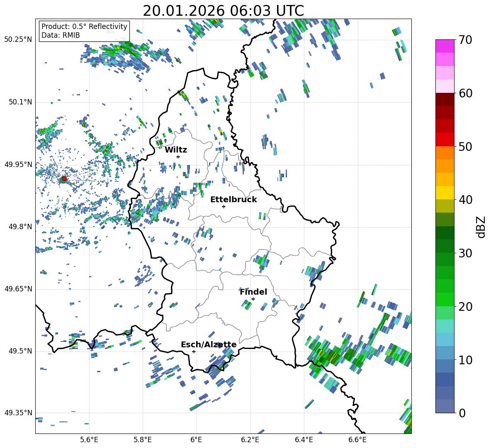Select the Ettelbruck city label

(x=233, y=199)
